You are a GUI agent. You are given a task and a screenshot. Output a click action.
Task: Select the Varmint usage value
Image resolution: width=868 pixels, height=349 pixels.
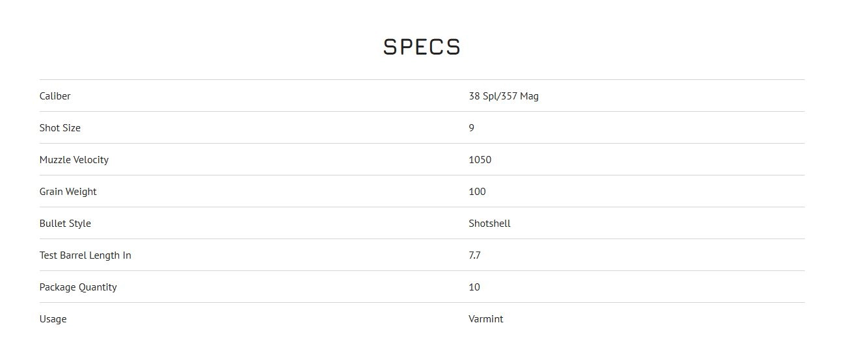pyautogui.click(x=485, y=319)
